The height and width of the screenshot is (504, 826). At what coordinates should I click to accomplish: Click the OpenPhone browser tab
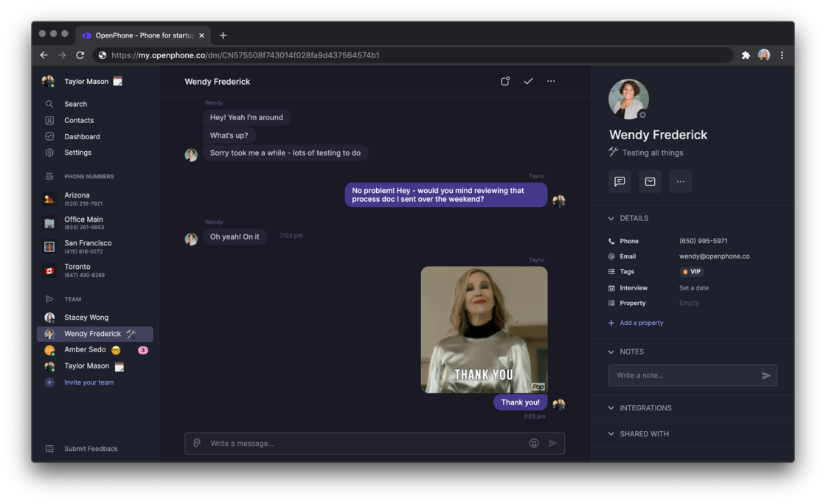coord(143,35)
